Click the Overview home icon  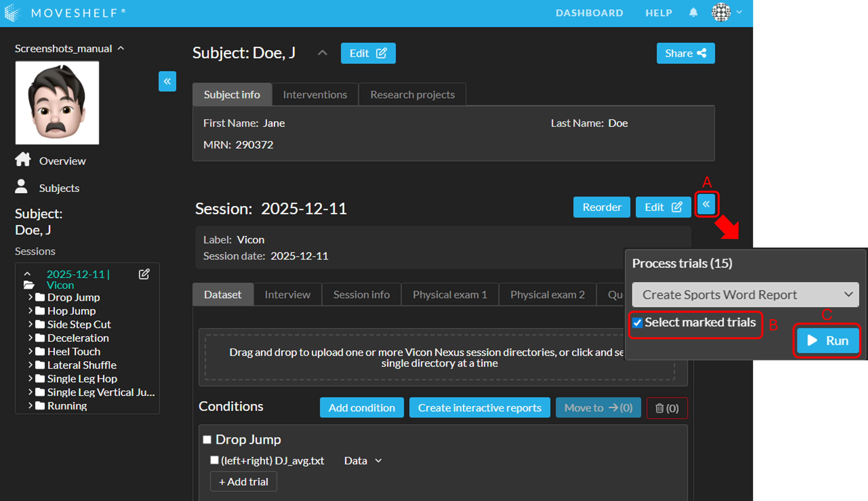[x=23, y=160]
